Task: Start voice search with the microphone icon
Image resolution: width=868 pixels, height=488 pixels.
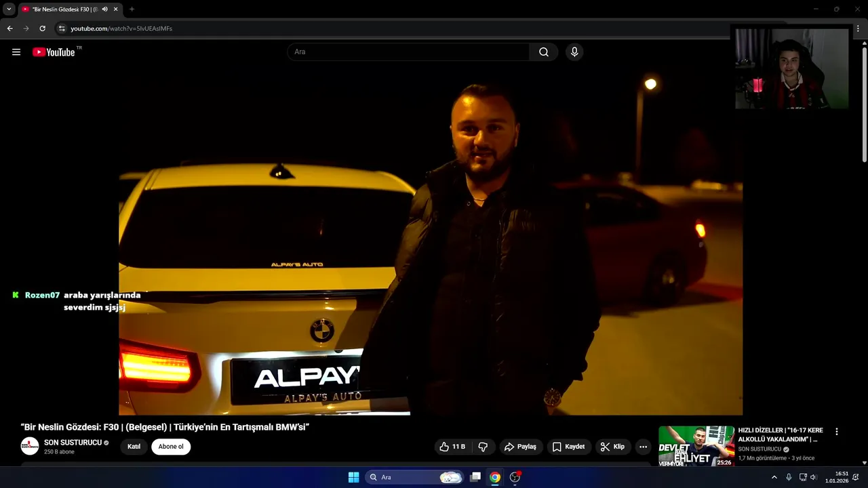Action: (574, 52)
